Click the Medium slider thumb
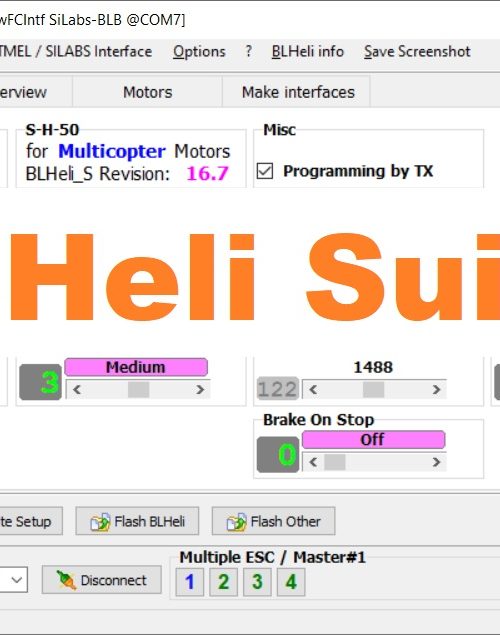The image size is (500, 635). click(x=138, y=390)
